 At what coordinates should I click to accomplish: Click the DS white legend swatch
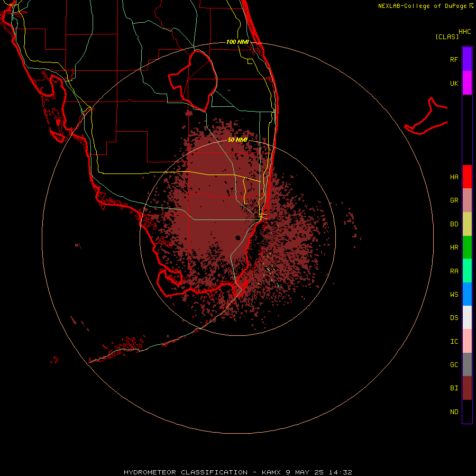[467, 317]
